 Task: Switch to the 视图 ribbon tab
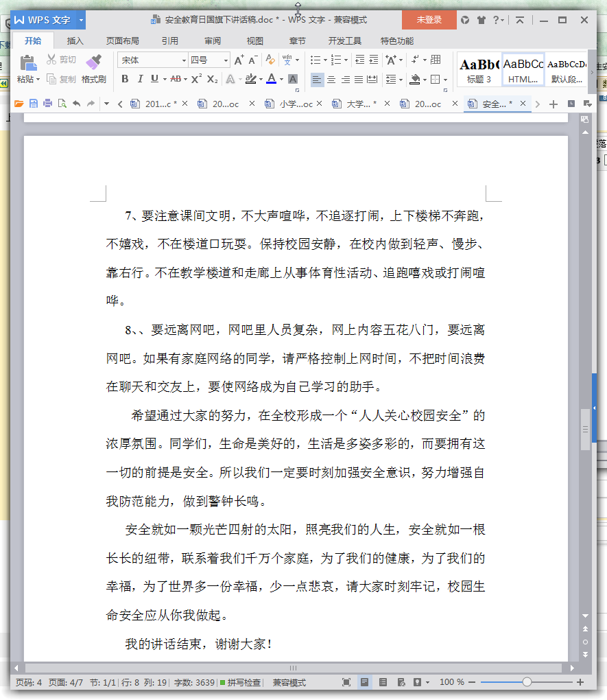pos(255,41)
